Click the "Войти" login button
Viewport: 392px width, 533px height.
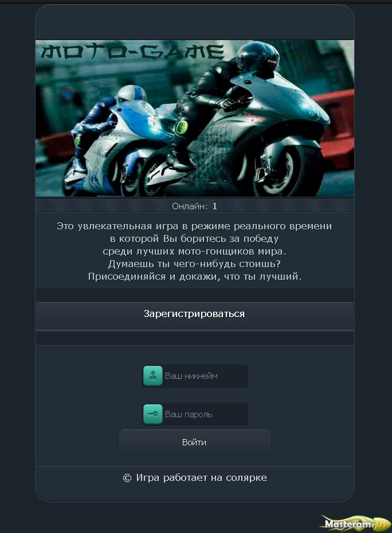pyautogui.click(x=195, y=442)
